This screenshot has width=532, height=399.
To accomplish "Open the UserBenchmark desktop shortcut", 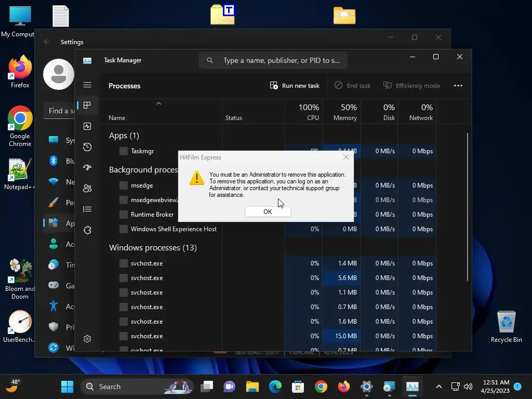I will (x=19, y=326).
